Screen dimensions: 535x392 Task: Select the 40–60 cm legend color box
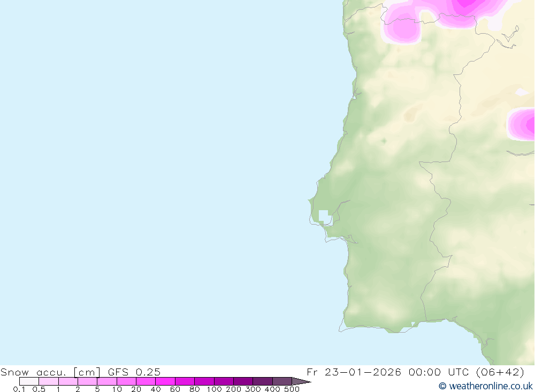[x=165, y=381]
